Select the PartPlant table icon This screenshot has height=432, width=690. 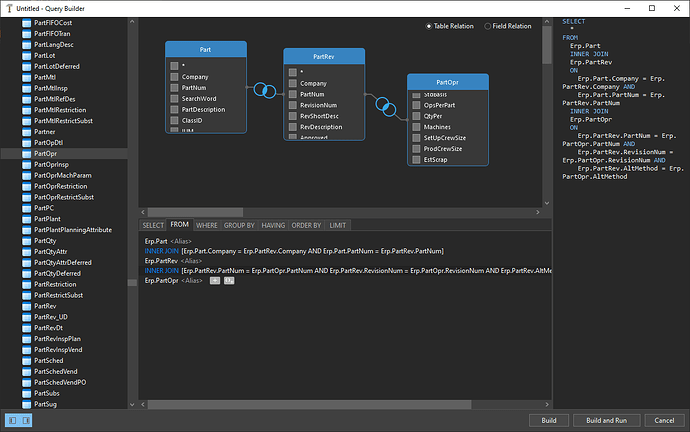click(x=26, y=219)
